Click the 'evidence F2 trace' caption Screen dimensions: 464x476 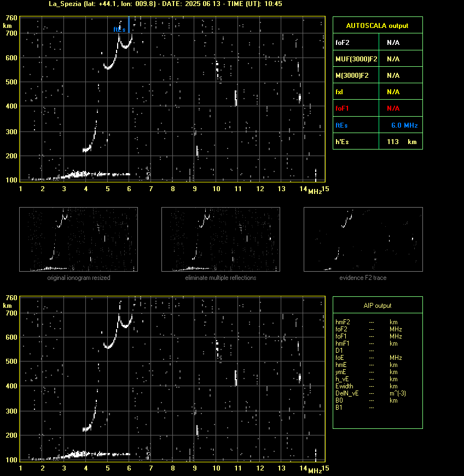pyautogui.click(x=363, y=278)
